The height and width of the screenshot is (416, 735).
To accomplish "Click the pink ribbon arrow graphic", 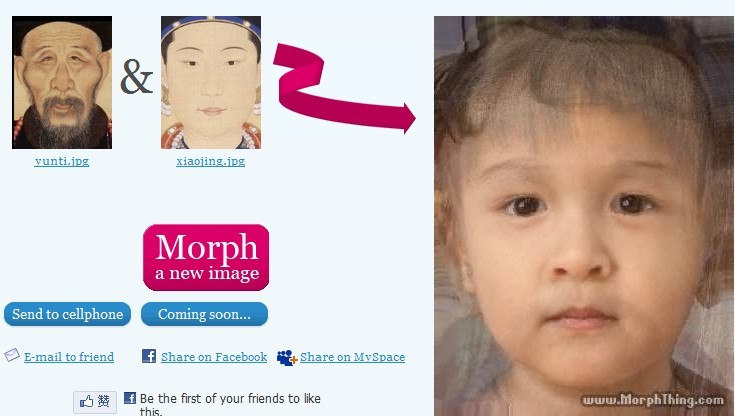I will [344, 88].
